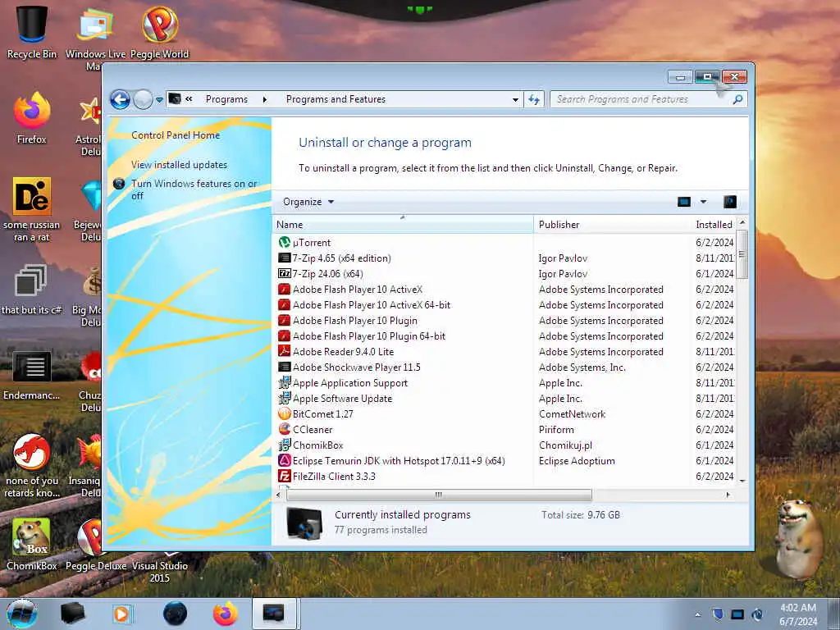Select the 7-Zip 24.06 (x64) icon
This screenshot has height=630, width=840.
point(285,274)
